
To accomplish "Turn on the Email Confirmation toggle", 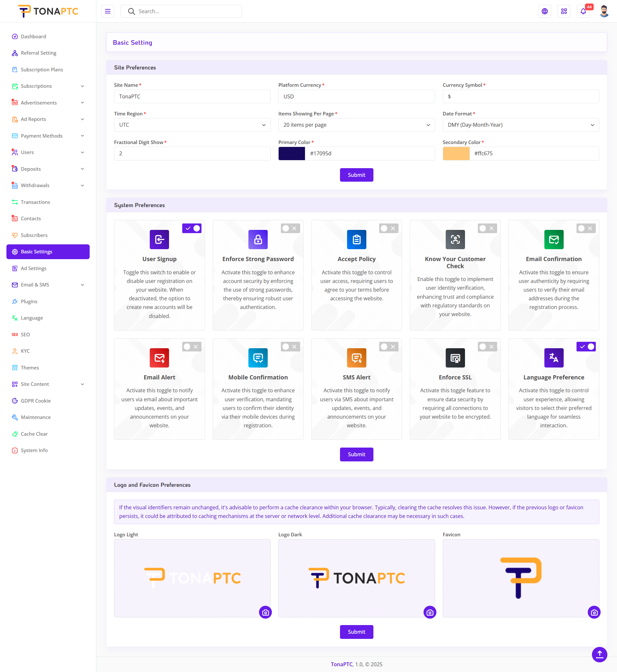I will tap(586, 228).
